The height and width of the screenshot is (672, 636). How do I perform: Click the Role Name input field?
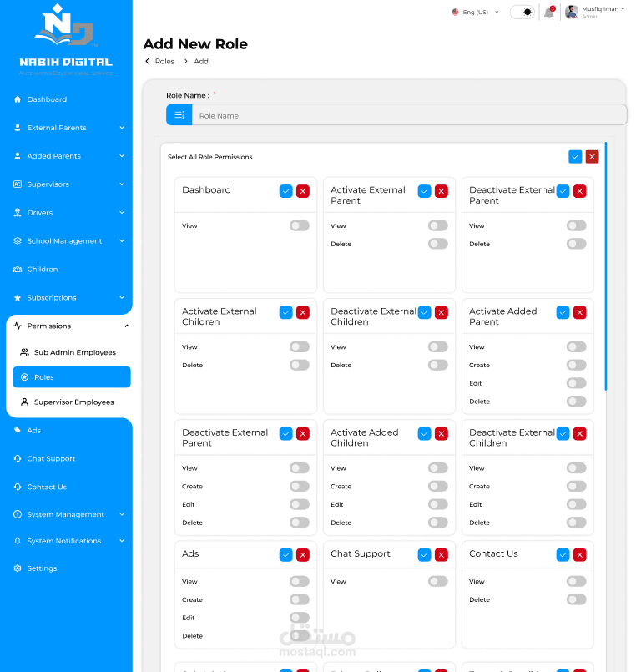(409, 115)
